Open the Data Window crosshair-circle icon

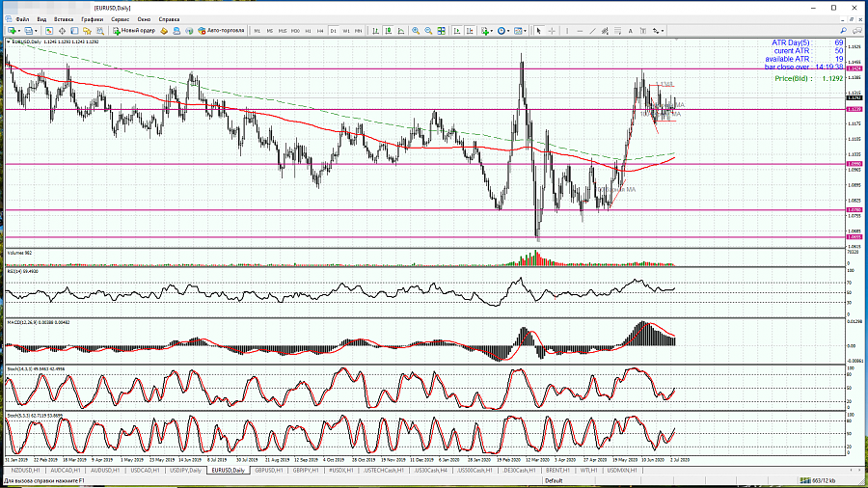click(x=62, y=31)
